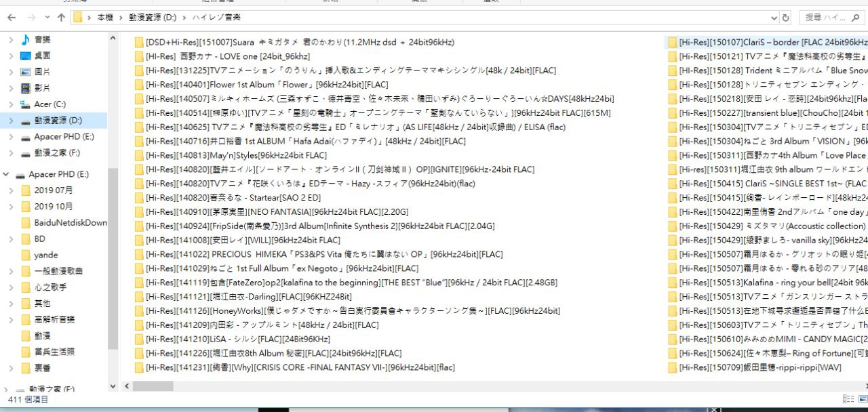This screenshot has width=868, height=412.
Task: Navigate to 本機 in the breadcrumb
Action: (105, 18)
